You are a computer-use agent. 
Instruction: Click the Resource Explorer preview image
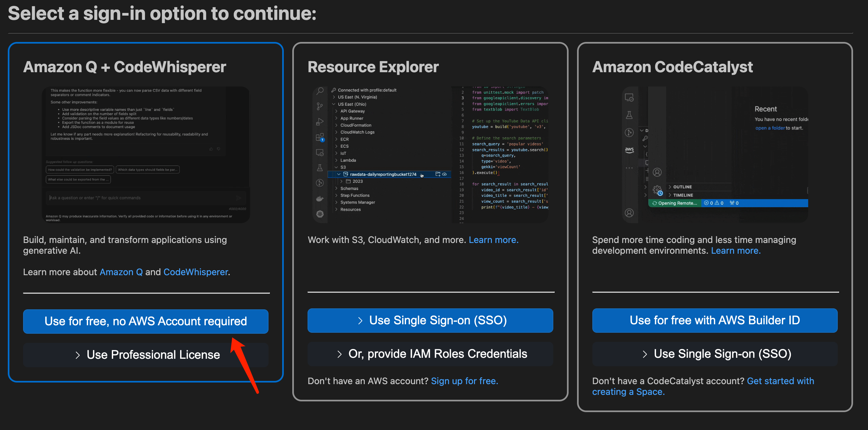(x=430, y=155)
